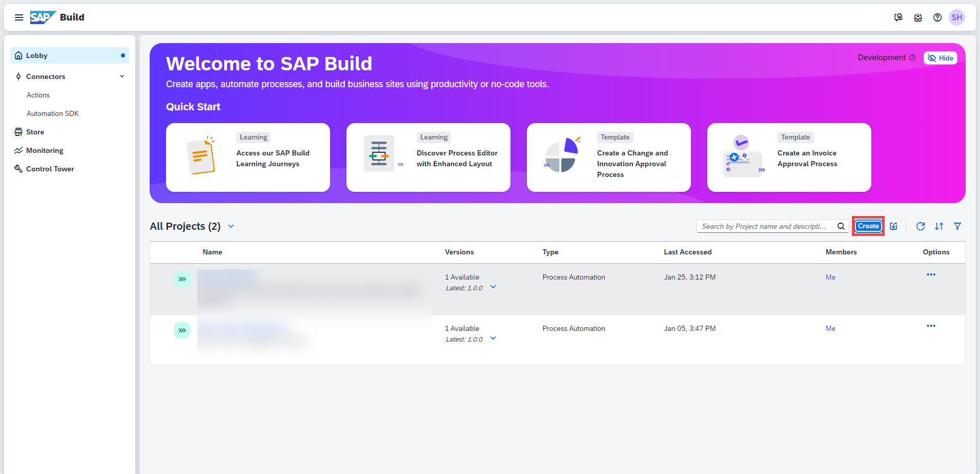Open Create an Invoice Approval Process template
The width and height of the screenshot is (980, 474).
click(x=789, y=157)
